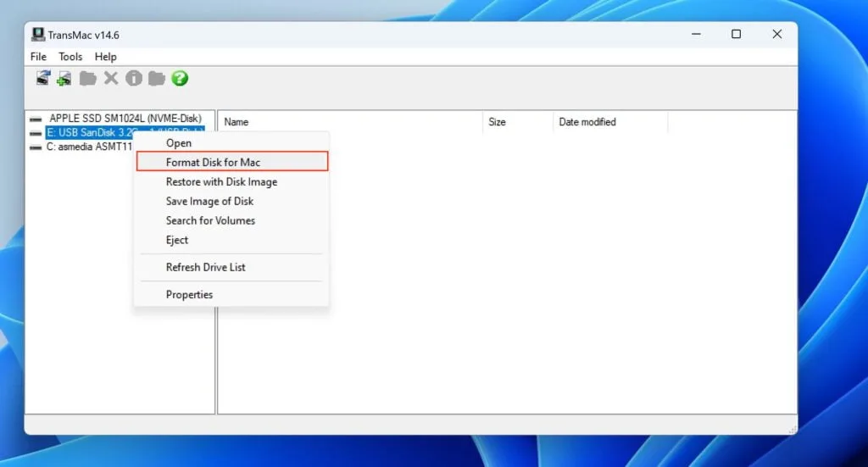Open the Tools menu
The height and width of the screenshot is (467, 868).
pos(70,57)
